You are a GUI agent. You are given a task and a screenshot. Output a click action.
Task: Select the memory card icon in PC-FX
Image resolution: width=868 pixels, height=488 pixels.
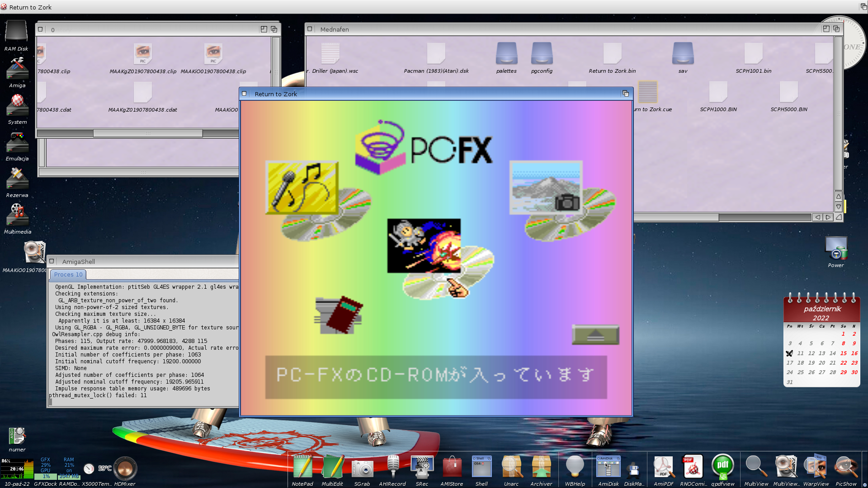click(x=339, y=315)
